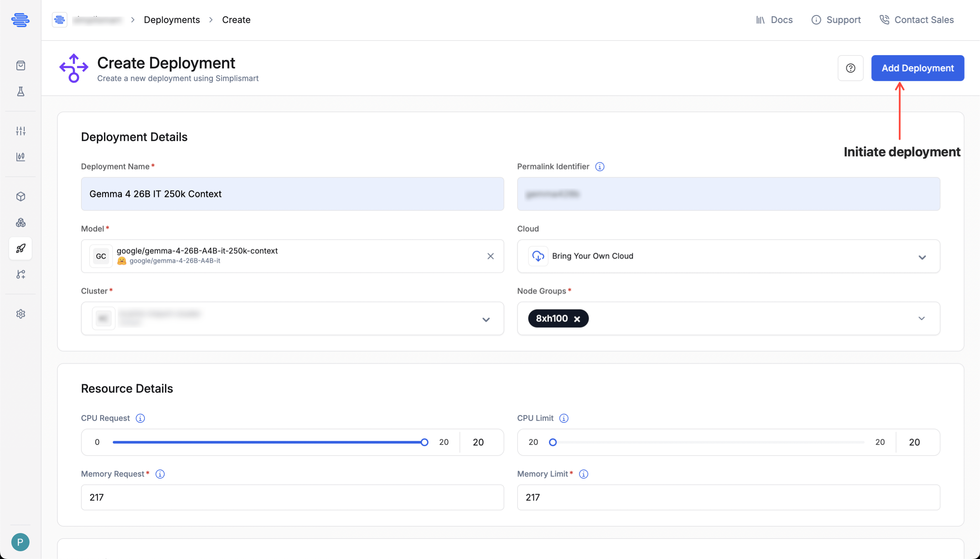Click the Permalink Identifier input field
Image resolution: width=980 pixels, height=559 pixels.
[x=729, y=194]
